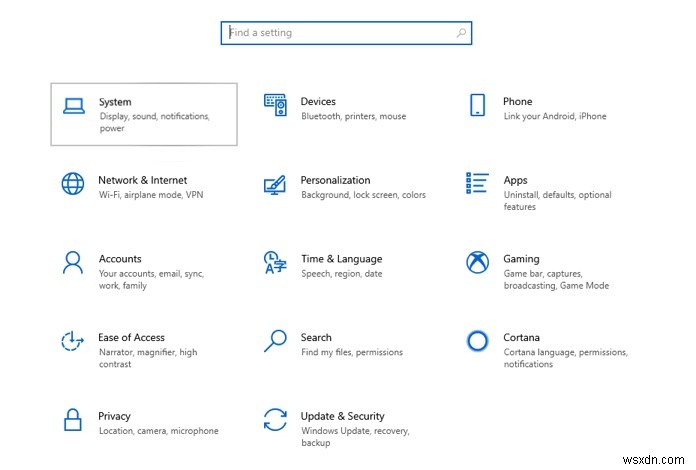Click the Ease of Access icon
The image size is (696, 470).
pyautogui.click(x=73, y=341)
